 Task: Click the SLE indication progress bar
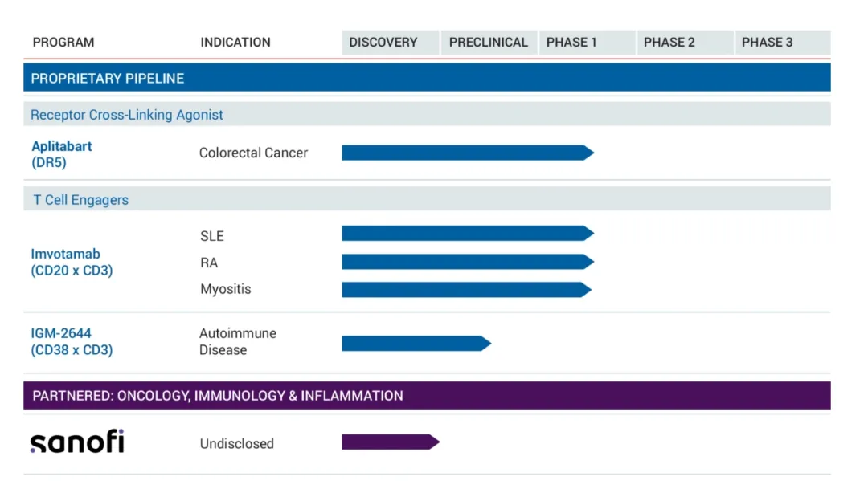(466, 234)
